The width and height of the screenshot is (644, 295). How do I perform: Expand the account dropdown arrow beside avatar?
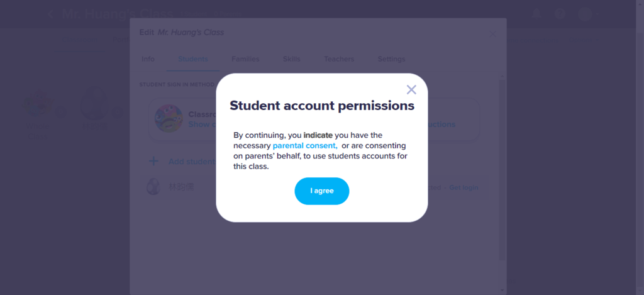[597, 14]
